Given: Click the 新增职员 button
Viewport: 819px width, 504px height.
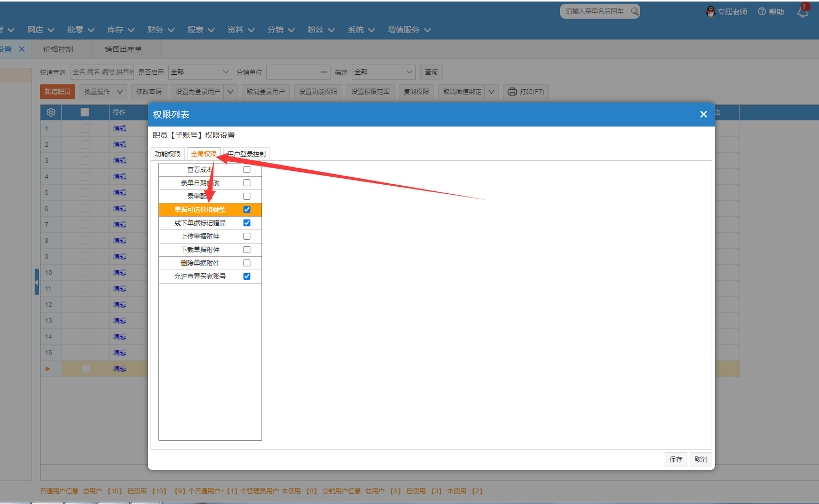Looking at the screenshot, I should pyautogui.click(x=58, y=92).
